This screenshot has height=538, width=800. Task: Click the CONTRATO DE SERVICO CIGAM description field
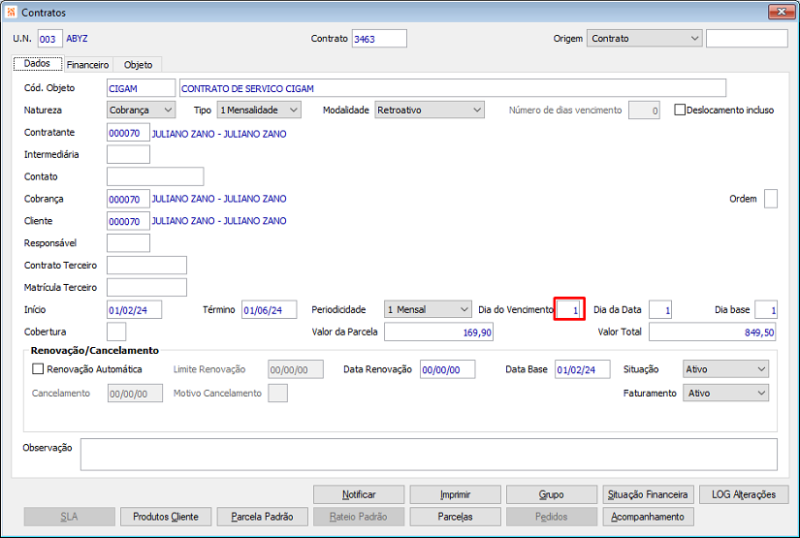click(453, 88)
